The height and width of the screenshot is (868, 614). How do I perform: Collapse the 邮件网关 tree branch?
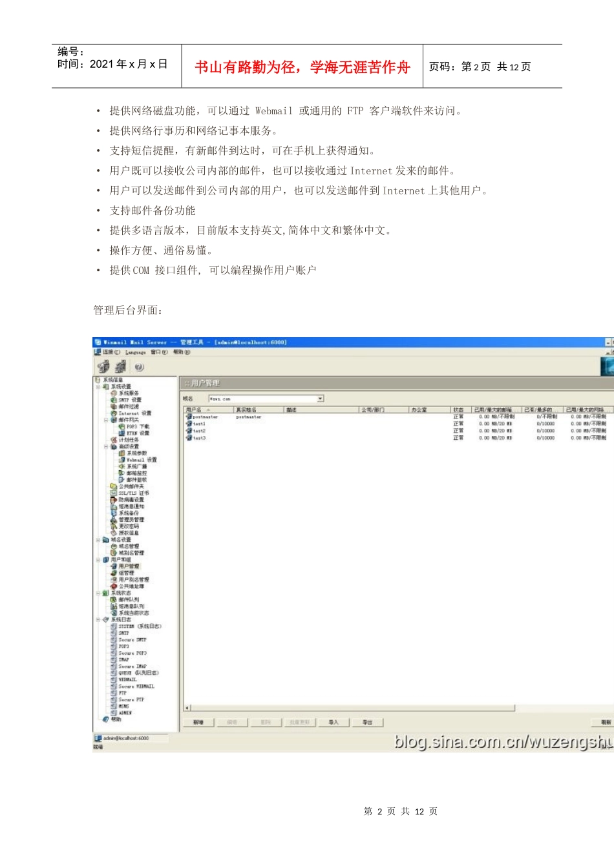(x=106, y=420)
